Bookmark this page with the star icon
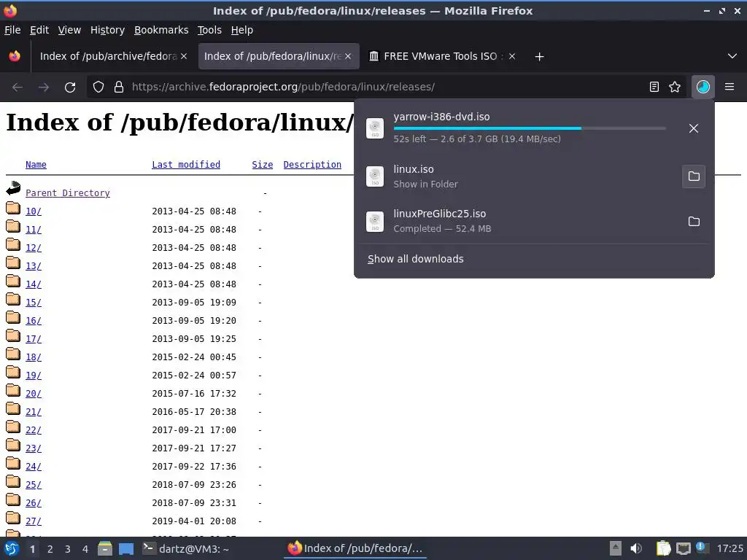 675,87
